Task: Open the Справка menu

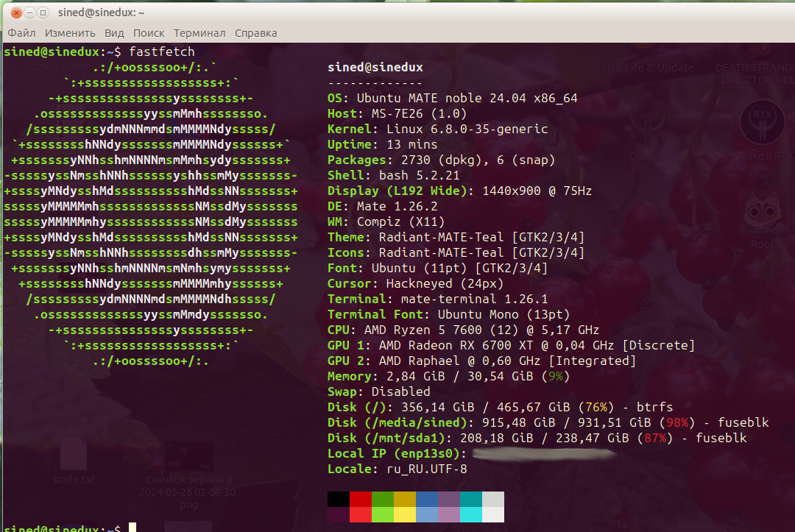Action: (x=255, y=33)
